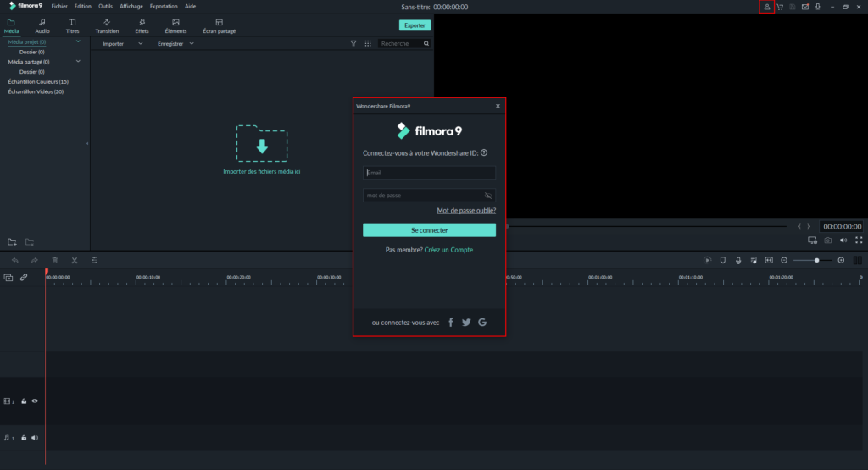Switch to the Audio tab
Viewport: 868px width, 470px height.
coord(42,26)
